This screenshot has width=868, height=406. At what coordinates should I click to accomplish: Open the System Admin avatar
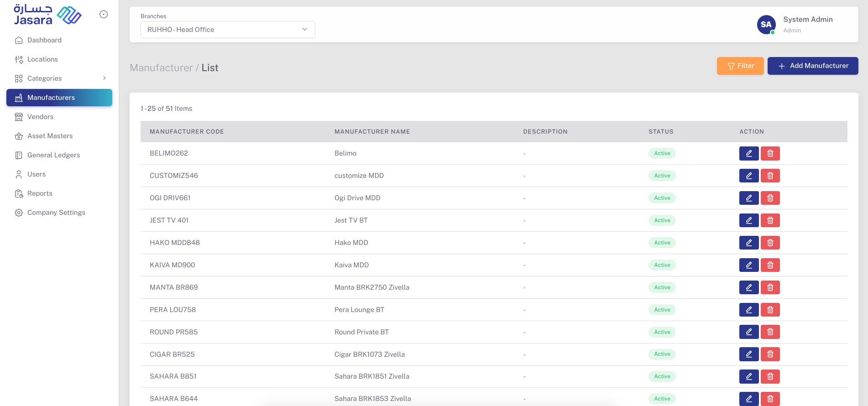766,25
